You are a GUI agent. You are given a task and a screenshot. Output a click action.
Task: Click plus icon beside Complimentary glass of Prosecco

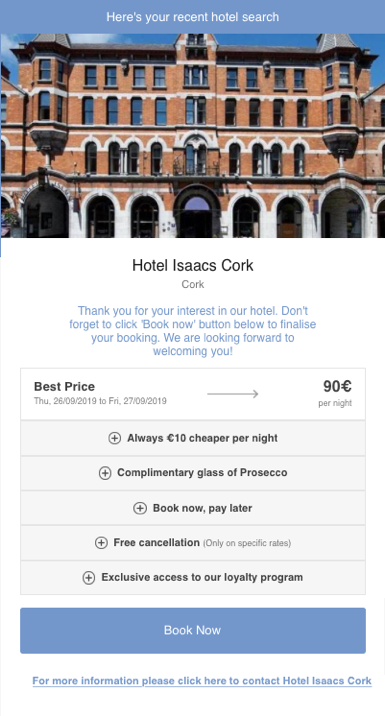pyautogui.click(x=105, y=473)
